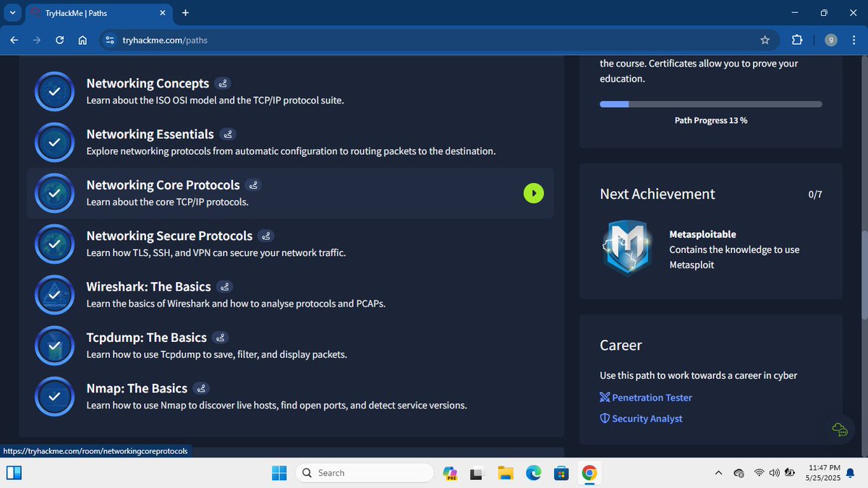Click the path icon beside Wireshark: The Basics
The image size is (868, 488).
[x=225, y=287]
